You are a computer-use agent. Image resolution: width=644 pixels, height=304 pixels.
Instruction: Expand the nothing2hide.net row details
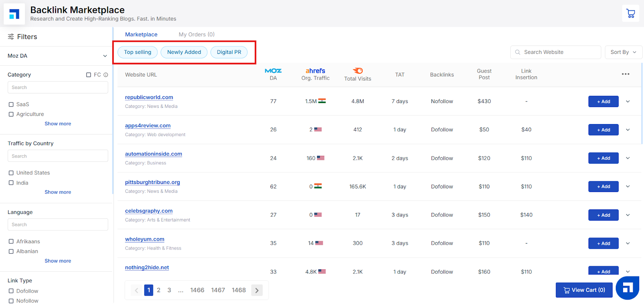click(628, 272)
